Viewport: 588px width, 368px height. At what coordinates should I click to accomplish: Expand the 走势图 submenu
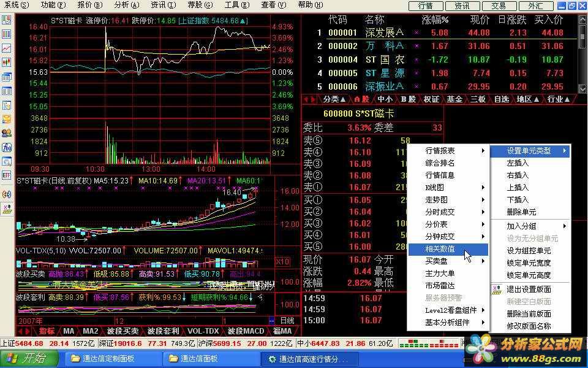(x=448, y=200)
